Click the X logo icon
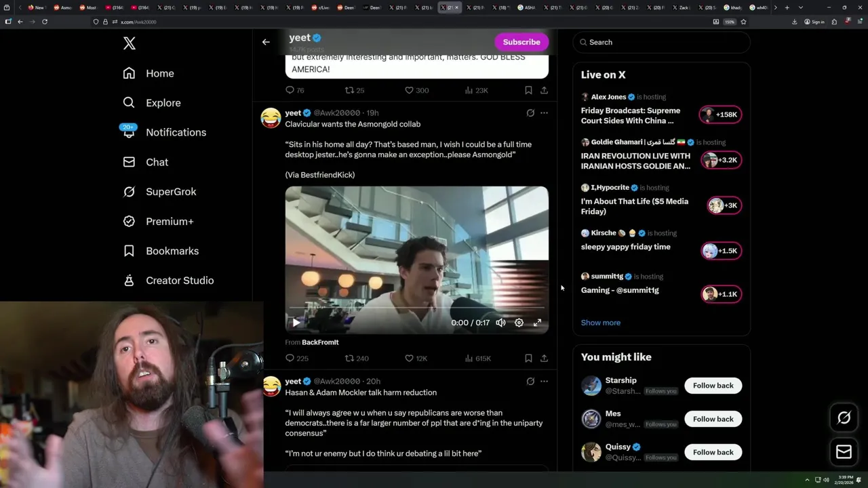Viewport: 868px width, 488px height. (x=130, y=43)
